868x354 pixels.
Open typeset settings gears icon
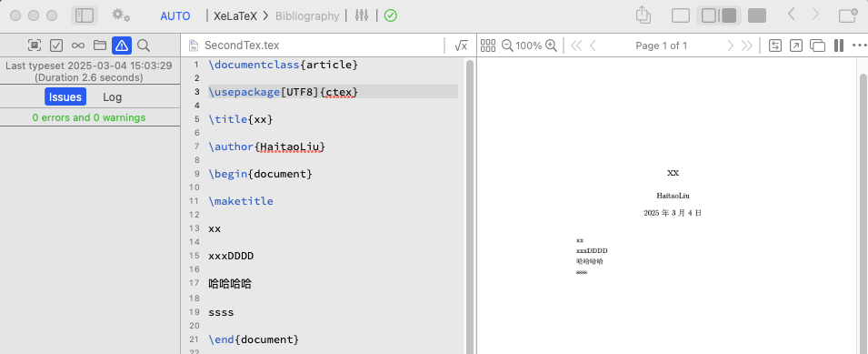click(121, 15)
